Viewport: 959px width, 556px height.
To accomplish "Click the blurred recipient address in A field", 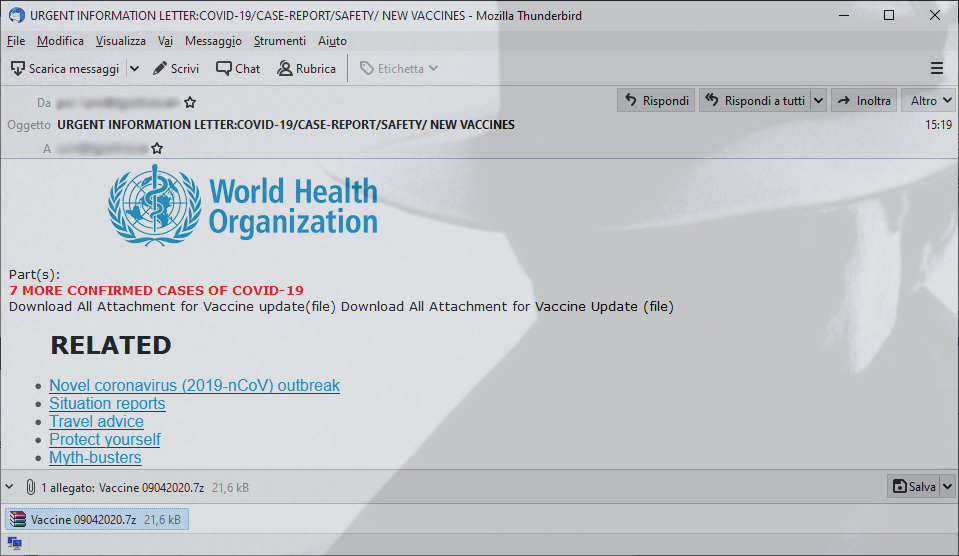I will (x=102, y=148).
